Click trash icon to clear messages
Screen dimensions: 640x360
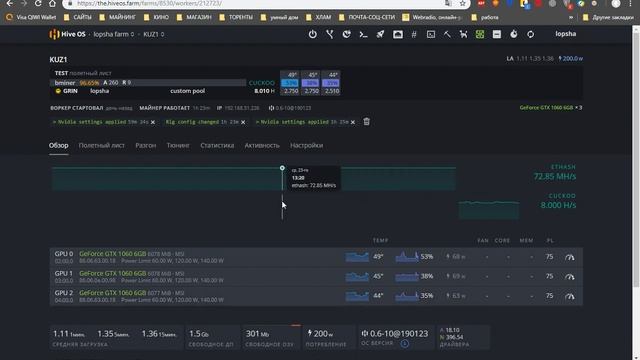click(367, 122)
